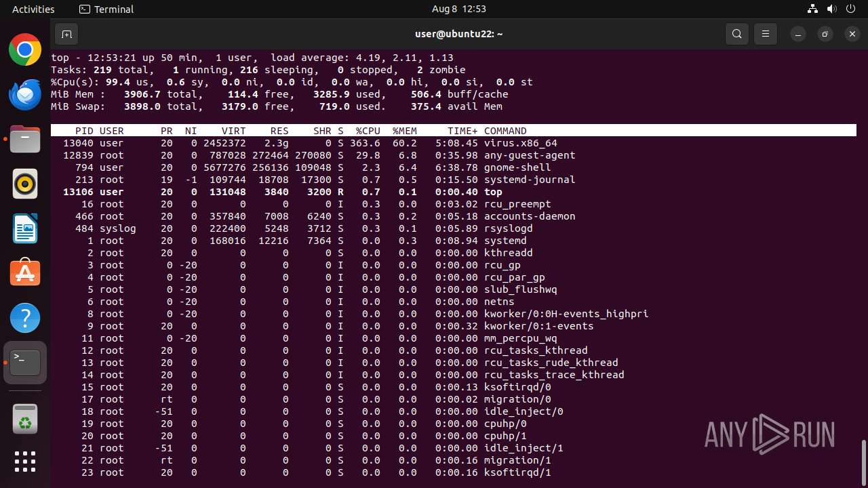
Task: Open Rhythmbox music player from the dock
Action: 25,184
